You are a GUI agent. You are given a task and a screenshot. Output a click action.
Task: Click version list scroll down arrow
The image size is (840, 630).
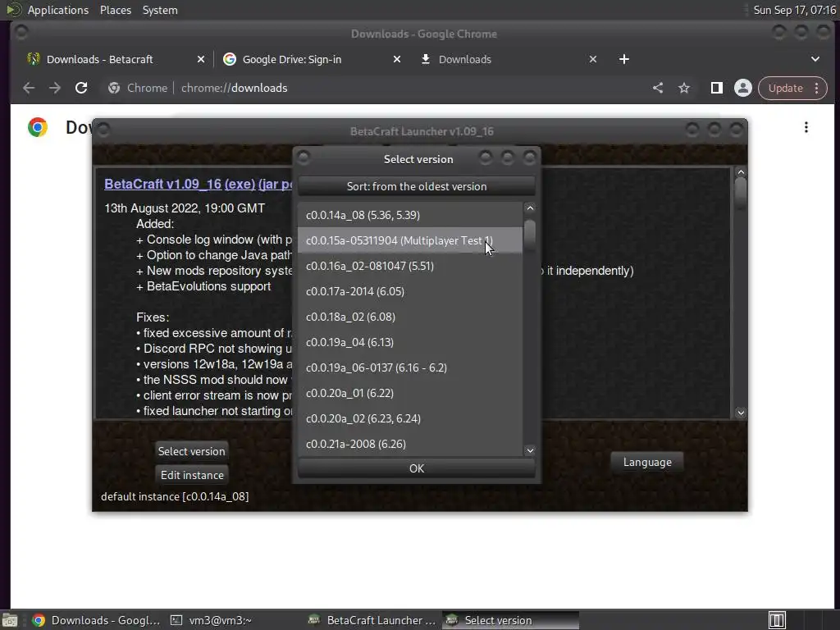[x=530, y=450]
